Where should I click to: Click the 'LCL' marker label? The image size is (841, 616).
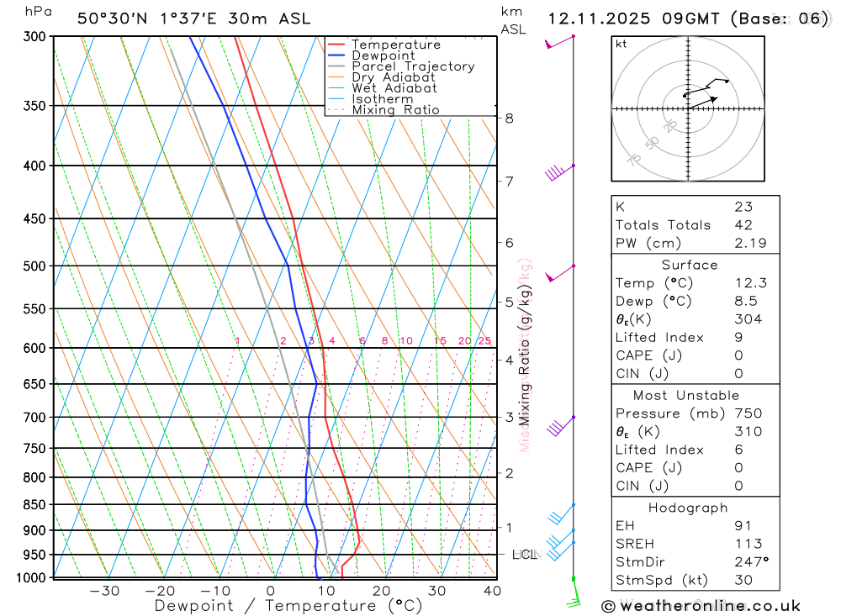[525, 555]
